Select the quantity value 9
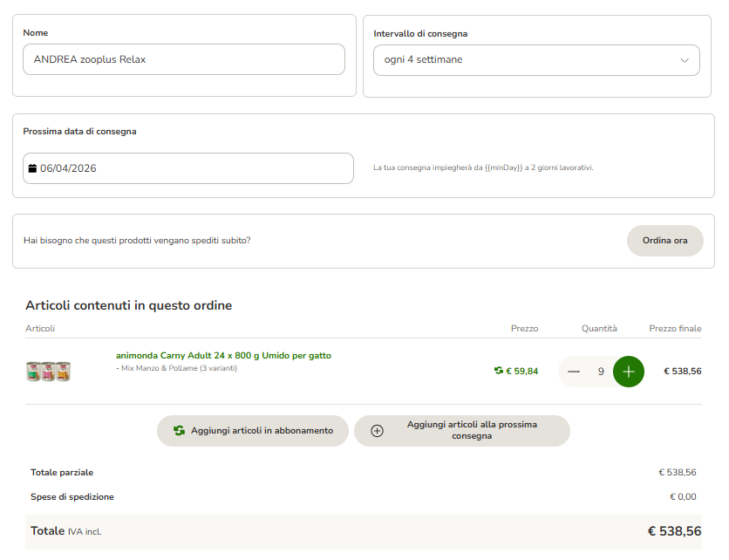Viewport: 729px width, 560px height. click(601, 372)
